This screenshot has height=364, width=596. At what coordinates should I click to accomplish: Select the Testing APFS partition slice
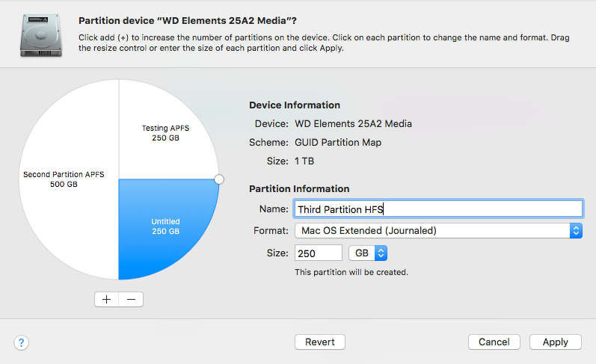pos(165,133)
